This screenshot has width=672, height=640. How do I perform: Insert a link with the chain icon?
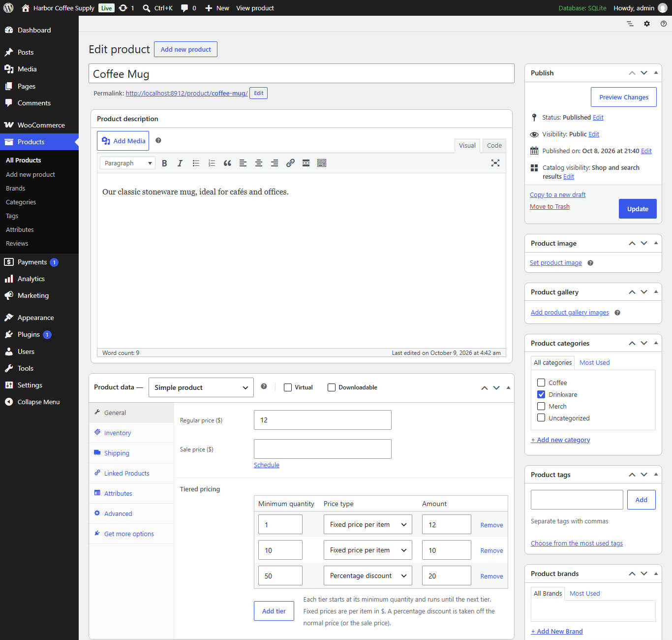coord(290,163)
